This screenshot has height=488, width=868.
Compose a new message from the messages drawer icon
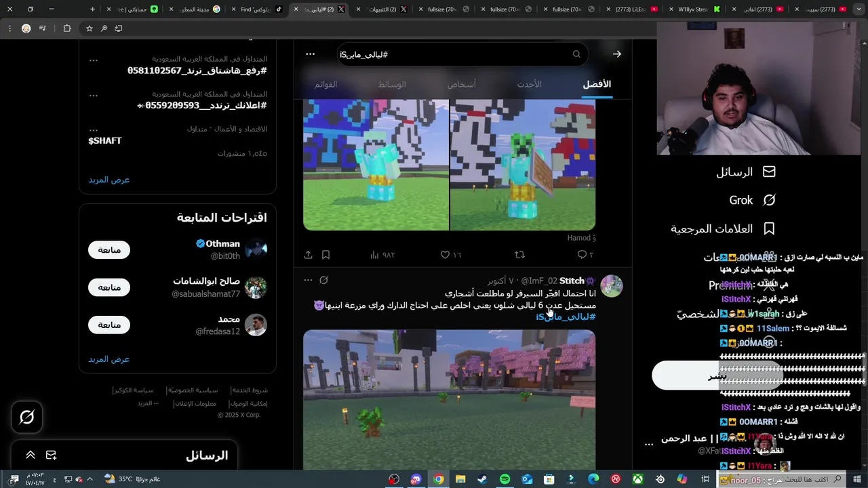coord(51,455)
